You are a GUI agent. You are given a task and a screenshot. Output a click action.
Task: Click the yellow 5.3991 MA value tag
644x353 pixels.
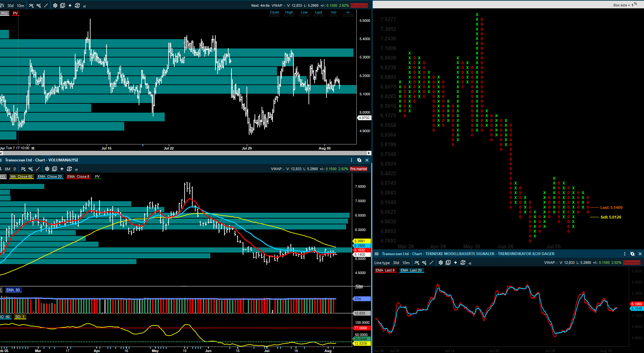coord(362,241)
